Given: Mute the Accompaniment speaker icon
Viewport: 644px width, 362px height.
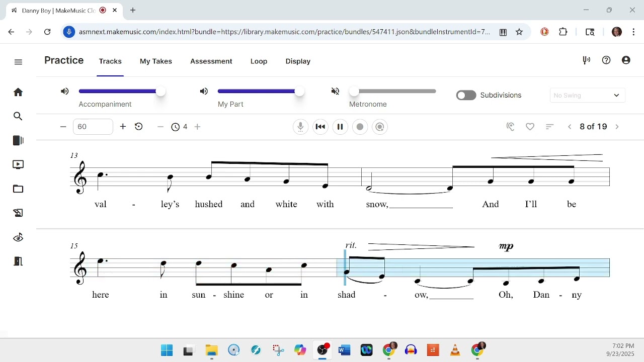Looking at the screenshot, I should click(x=65, y=91).
